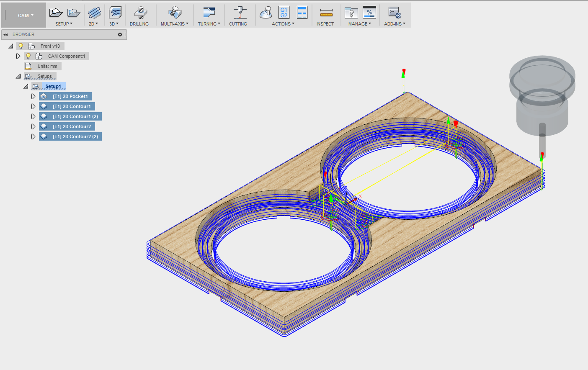This screenshot has height=370, width=588.
Task: Open the Setup dropdown menu
Action: (x=64, y=24)
